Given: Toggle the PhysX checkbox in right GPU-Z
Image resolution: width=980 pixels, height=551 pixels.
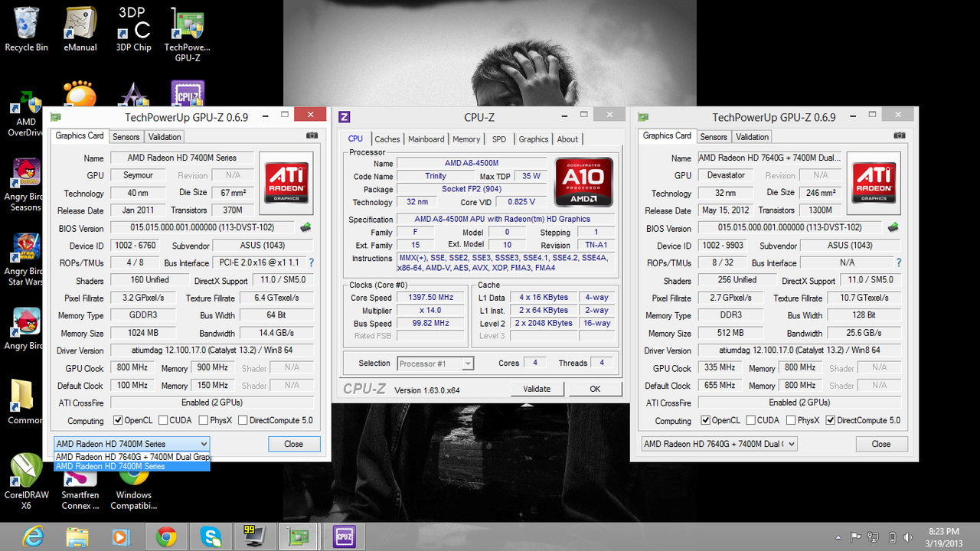Looking at the screenshot, I should [x=791, y=420].
